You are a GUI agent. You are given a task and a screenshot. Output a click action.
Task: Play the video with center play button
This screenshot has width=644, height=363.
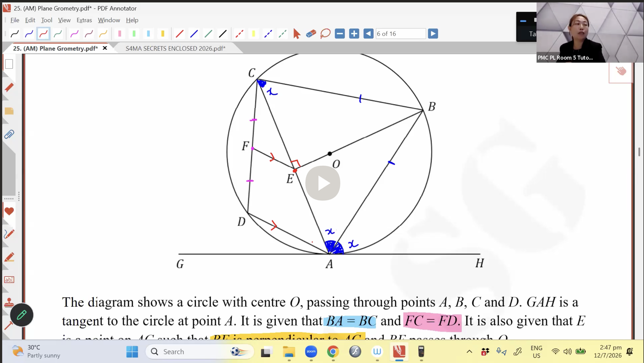tap(323, 183)
